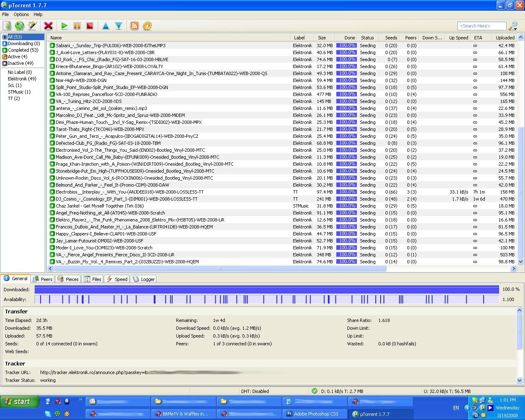Click the red Stop torrent icon
The height and width of the screenshot is (420, 525).
(90, 26)
